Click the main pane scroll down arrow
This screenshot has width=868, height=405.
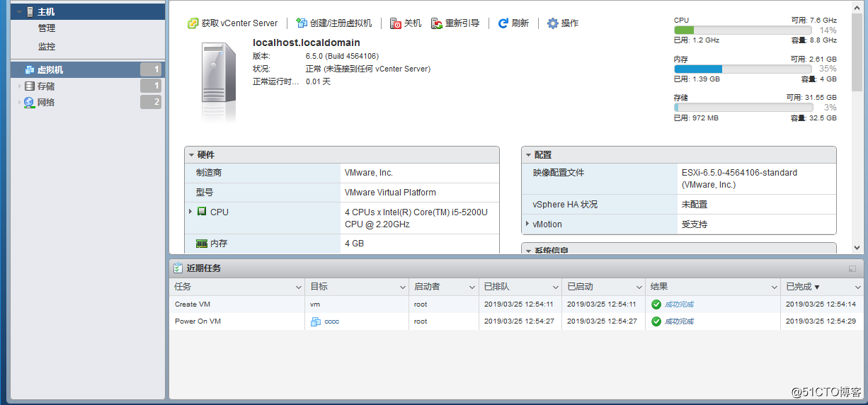857,248
